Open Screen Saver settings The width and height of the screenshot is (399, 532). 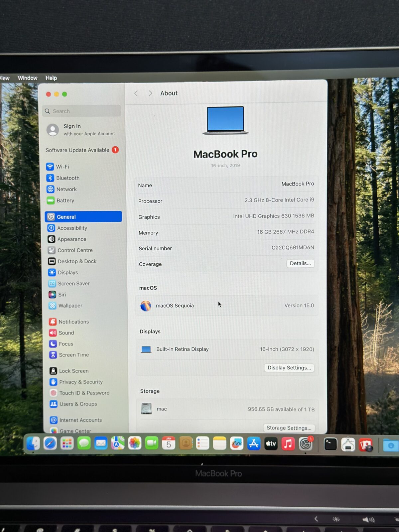(69, 284)
